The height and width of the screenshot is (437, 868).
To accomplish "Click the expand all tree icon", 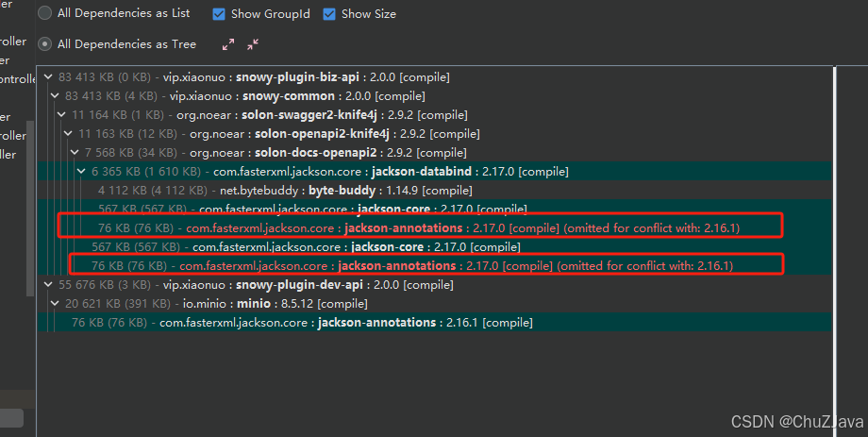I will [x=228, y=44].
